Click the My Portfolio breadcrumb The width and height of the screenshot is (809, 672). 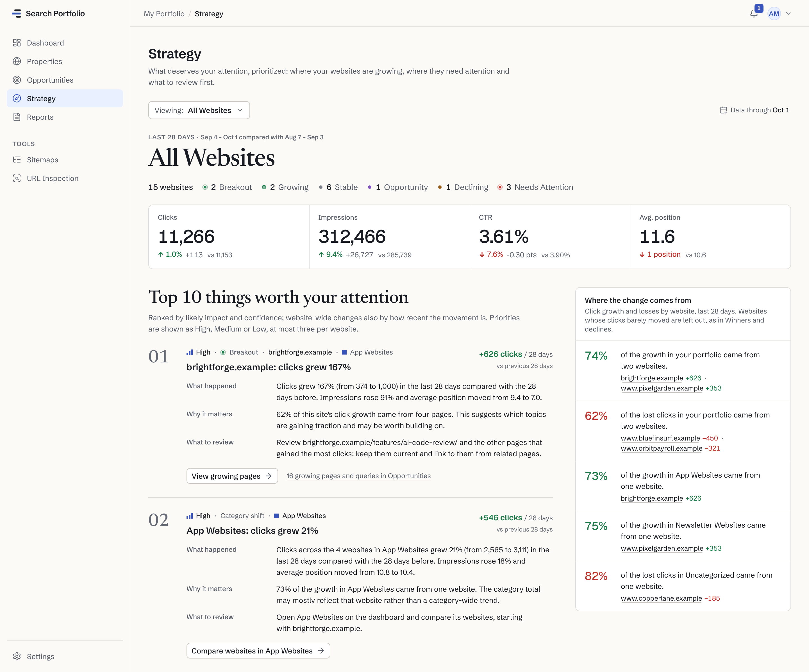(164, 13)
